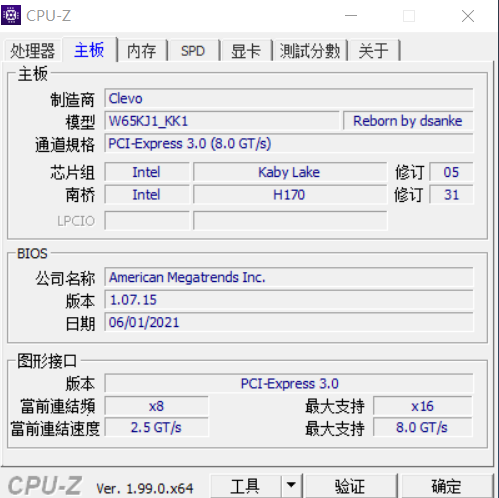This screenshot has width=499, height=498.
Task: Click the southbridge revision 31 value
Action: [451, 195]
